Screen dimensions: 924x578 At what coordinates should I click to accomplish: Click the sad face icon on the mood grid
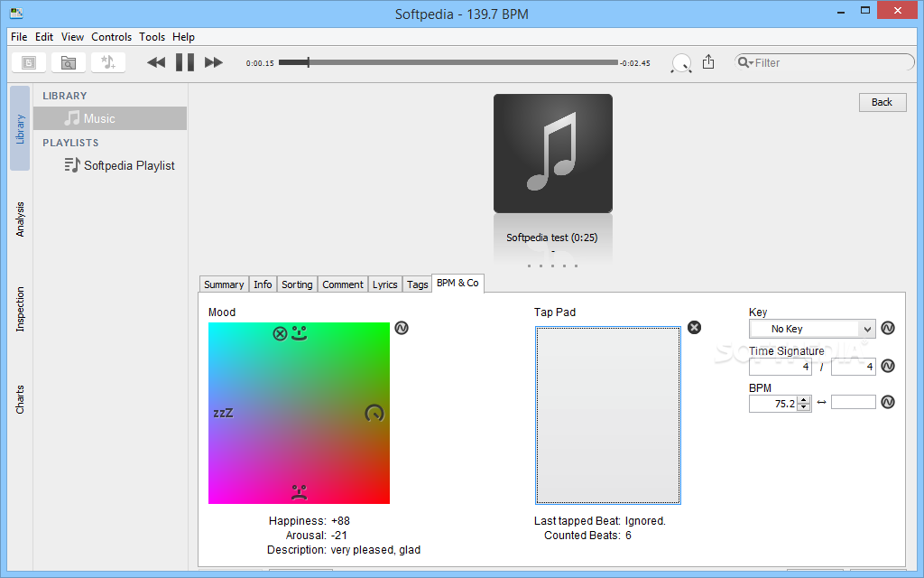point(300,492)
